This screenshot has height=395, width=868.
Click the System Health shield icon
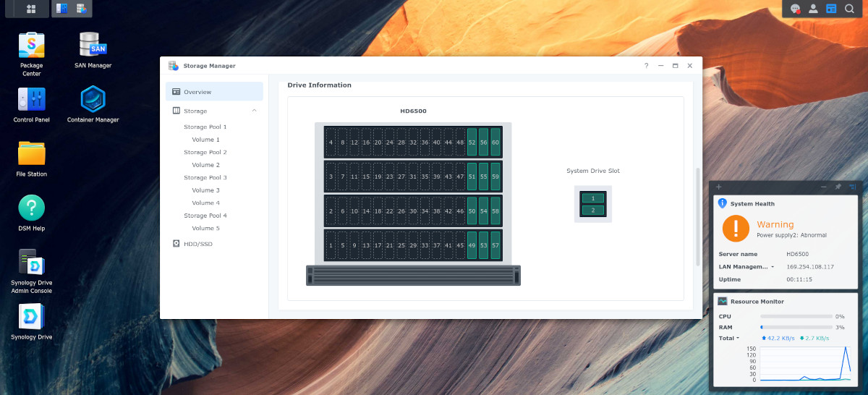pos(723,204)
